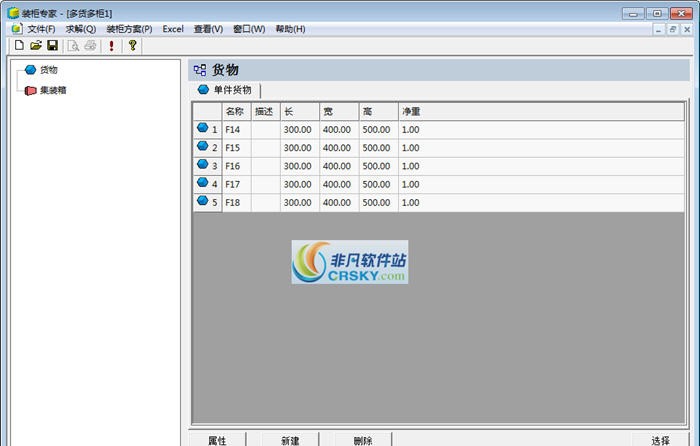Screen dimensions: 700x446
Task: Open the 求解(Q) menu
Action: tap(81, 29)
